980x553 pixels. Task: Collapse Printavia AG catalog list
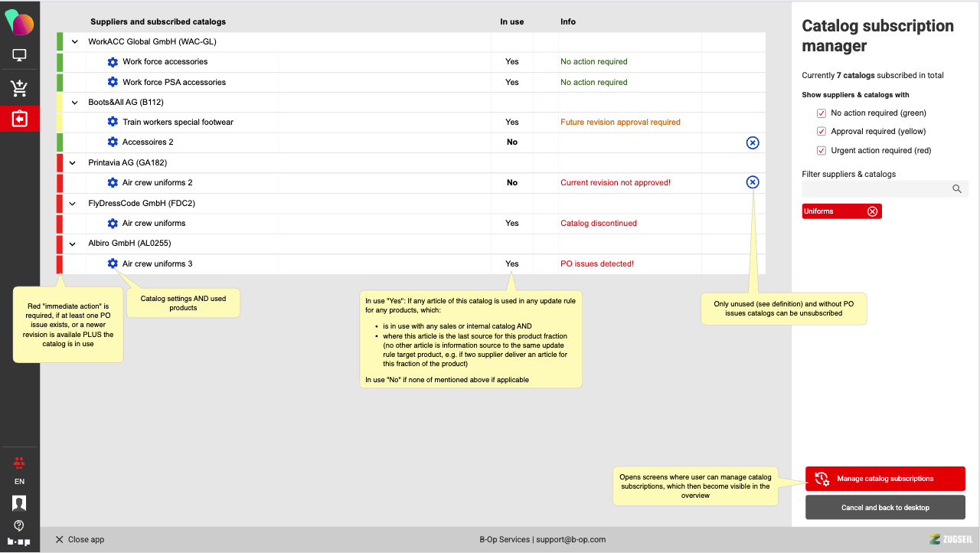(75, 163)
